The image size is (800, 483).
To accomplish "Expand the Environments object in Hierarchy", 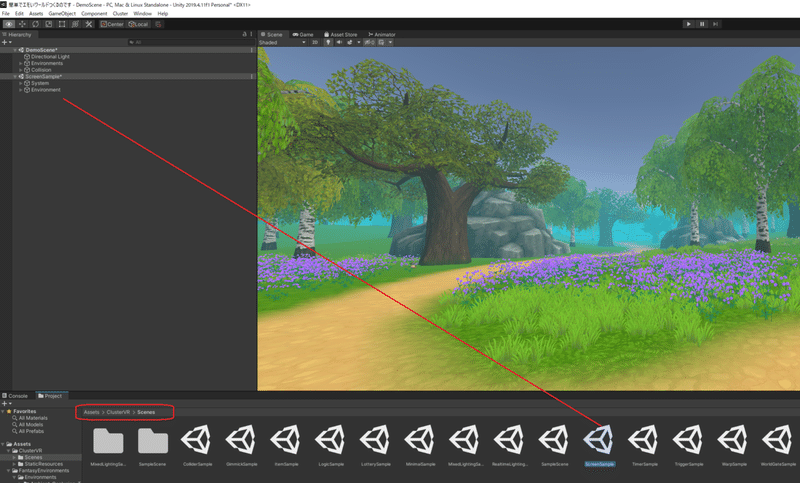I will (20, 63).
